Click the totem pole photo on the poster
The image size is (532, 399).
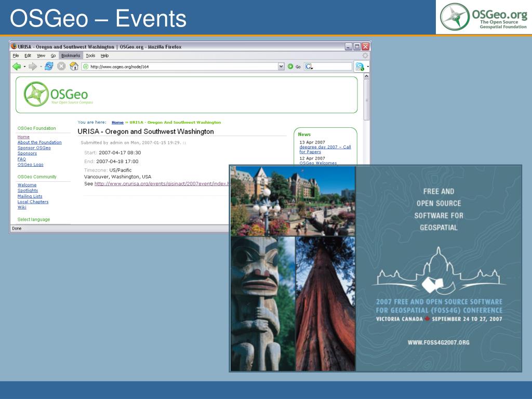[x=262, y=303]
